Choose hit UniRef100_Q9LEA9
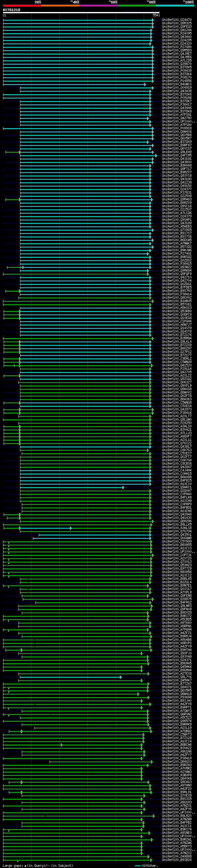Image resolution: width=197 pixels, height=868 pixels. (x=177, y=152)
